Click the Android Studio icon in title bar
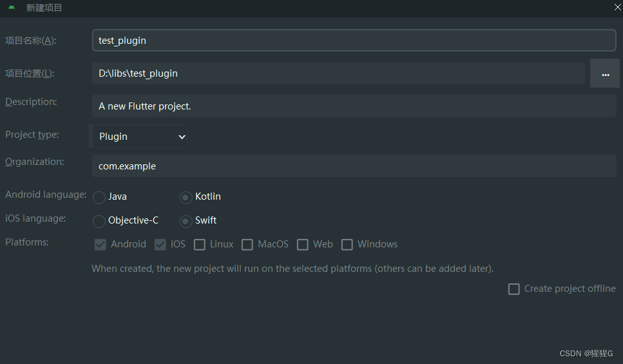 pyautogui.click(x=12, y=8)
